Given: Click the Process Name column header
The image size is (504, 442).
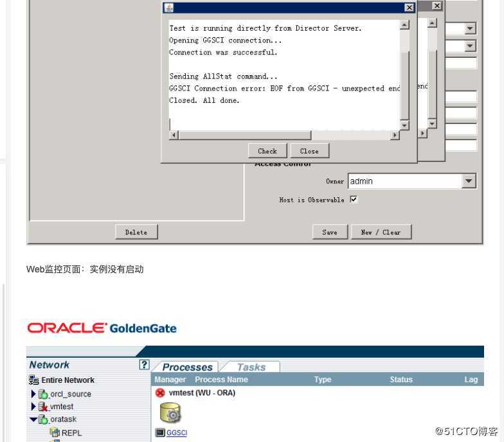Looking at the screenshot, I should (x=221, y=379).
